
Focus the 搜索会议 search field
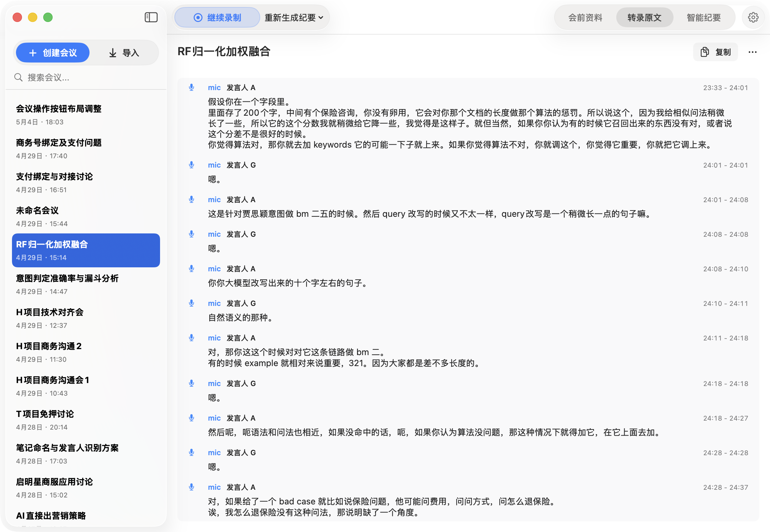pos(86,77)
